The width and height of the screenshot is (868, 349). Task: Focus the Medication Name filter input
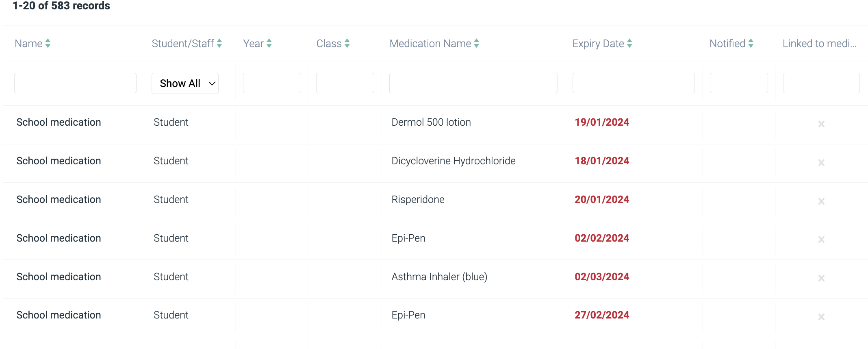473,83
